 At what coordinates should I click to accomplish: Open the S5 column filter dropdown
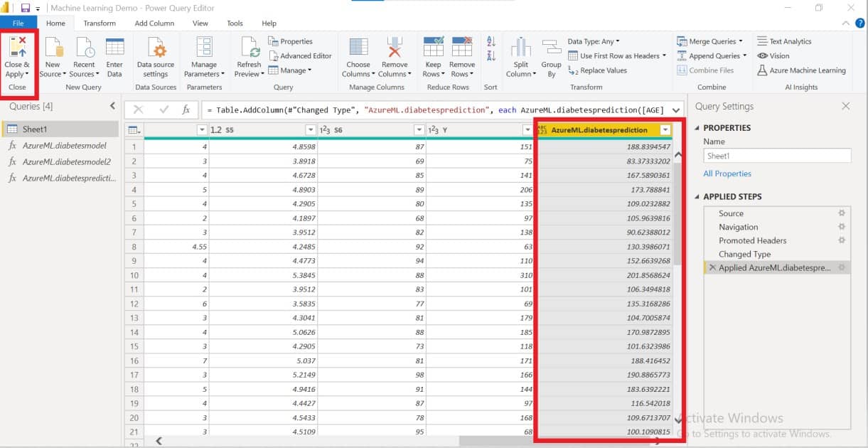[x=310, y=130]
